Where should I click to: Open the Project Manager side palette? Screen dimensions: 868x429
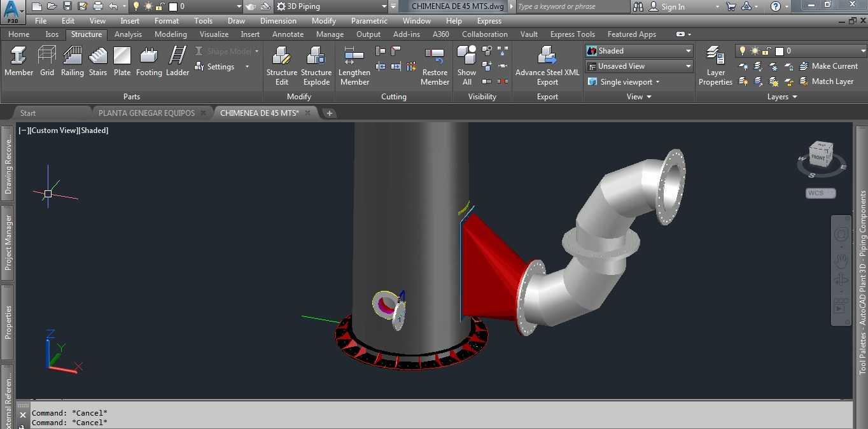(x=8, y=243)
